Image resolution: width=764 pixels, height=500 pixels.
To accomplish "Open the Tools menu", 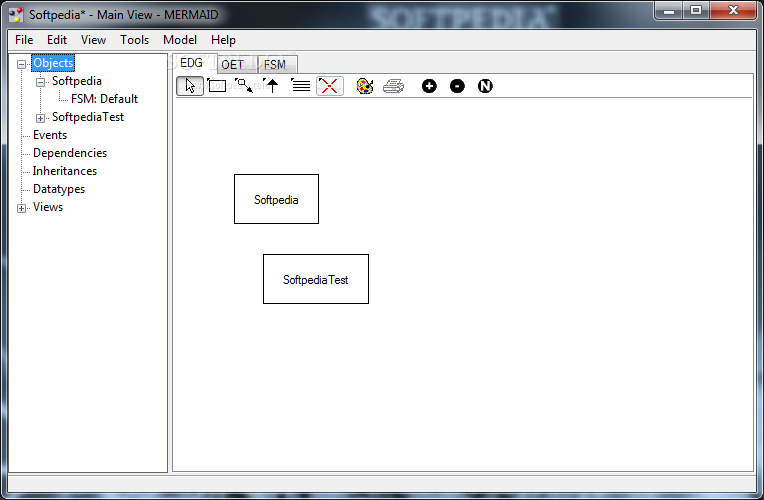I will 134,40.
